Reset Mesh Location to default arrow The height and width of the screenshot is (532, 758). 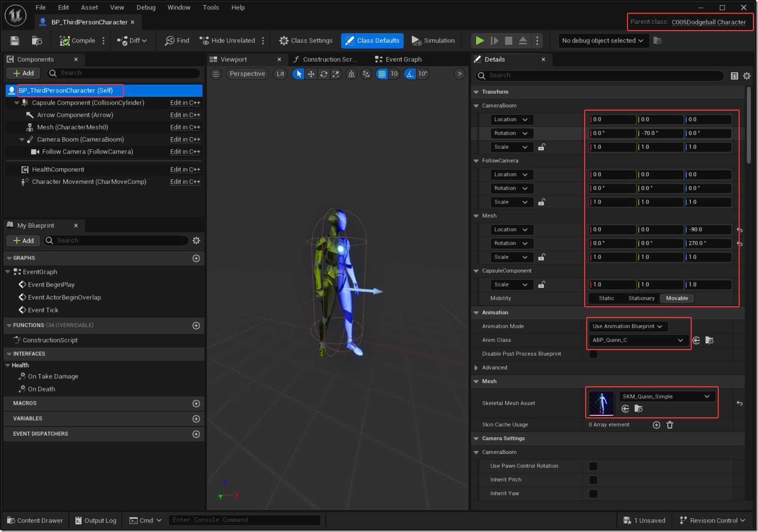[740, 230]
